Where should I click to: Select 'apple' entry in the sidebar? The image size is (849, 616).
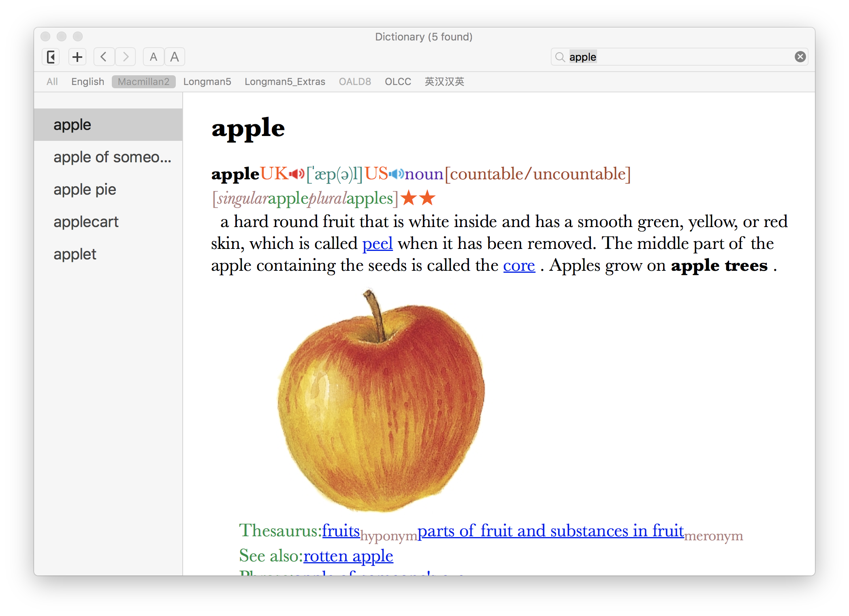click(108, 125)
